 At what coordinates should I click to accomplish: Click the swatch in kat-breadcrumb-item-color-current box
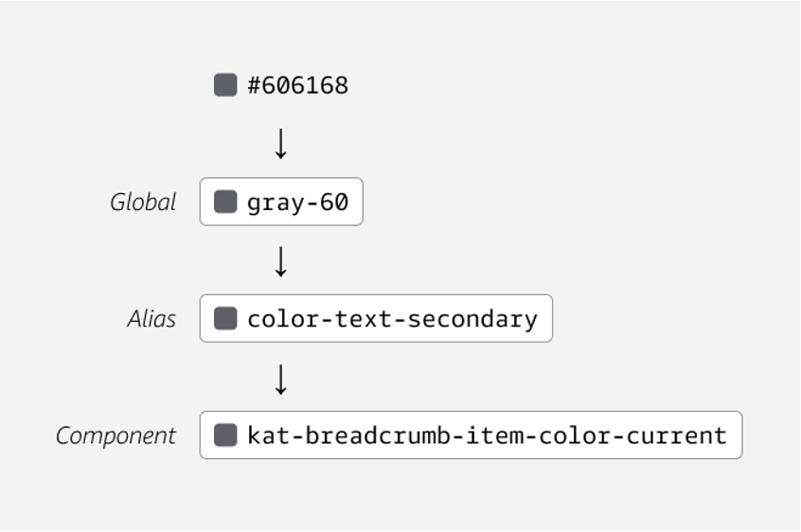[225, 435]
